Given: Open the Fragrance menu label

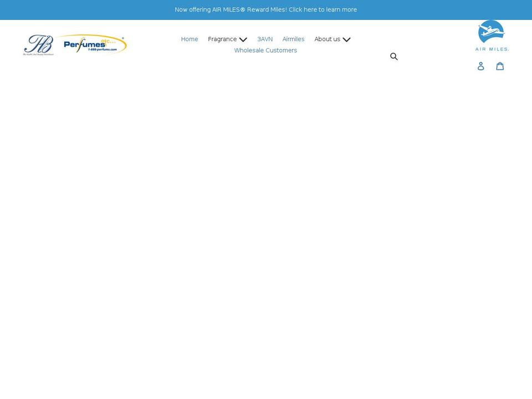Looking at the screenshot, I should (222, 39).
